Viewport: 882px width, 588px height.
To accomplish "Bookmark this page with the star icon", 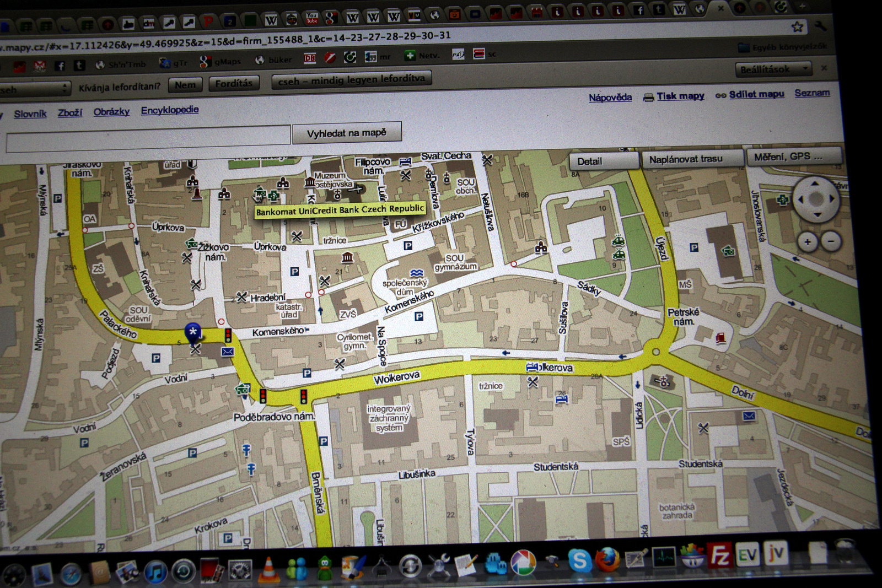I will tap(797, 26).
